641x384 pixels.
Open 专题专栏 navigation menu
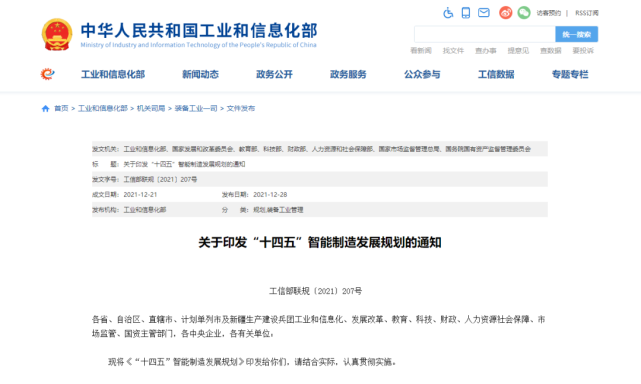click(x=570, y=74)
